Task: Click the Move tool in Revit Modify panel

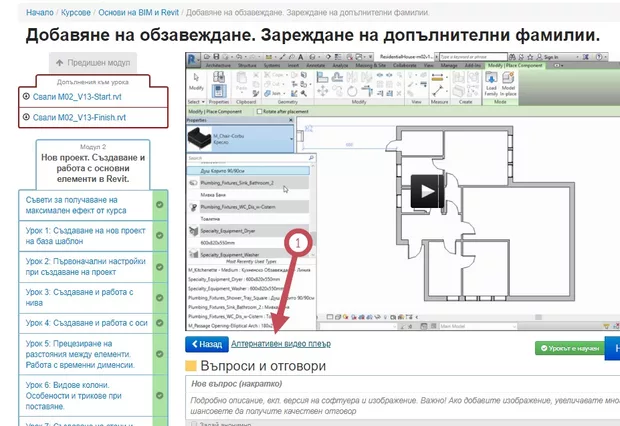Action: pos(323,91)
